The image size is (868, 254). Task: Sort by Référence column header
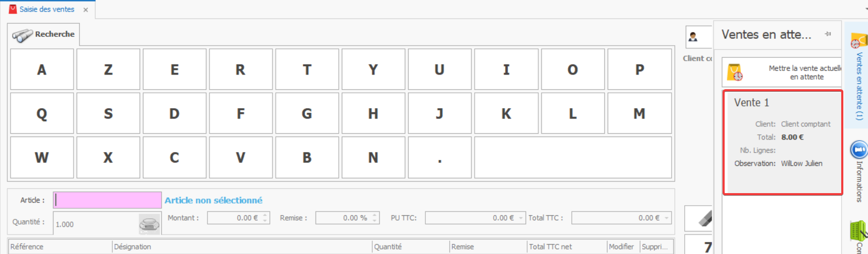[x=60, y=247]
